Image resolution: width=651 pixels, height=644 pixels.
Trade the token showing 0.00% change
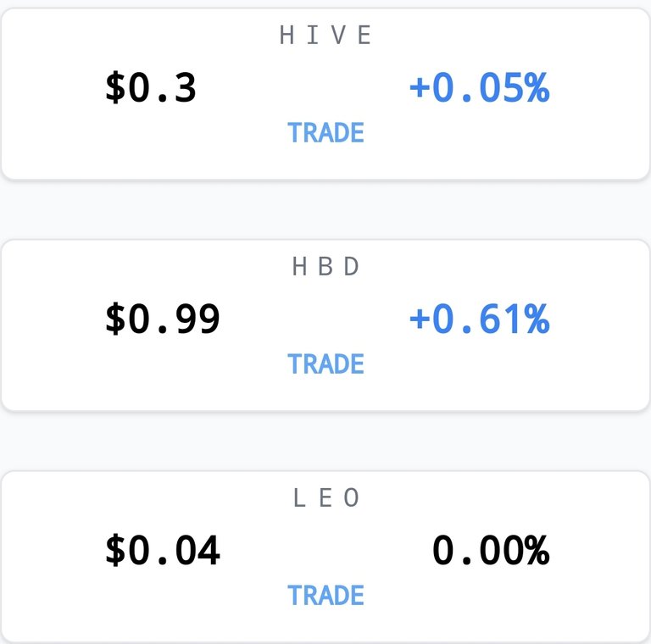coord(325,595)
